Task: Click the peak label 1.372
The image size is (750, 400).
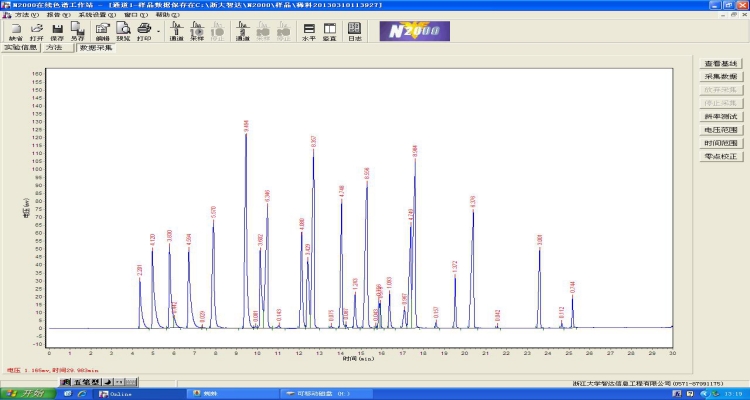Action: 455,267
